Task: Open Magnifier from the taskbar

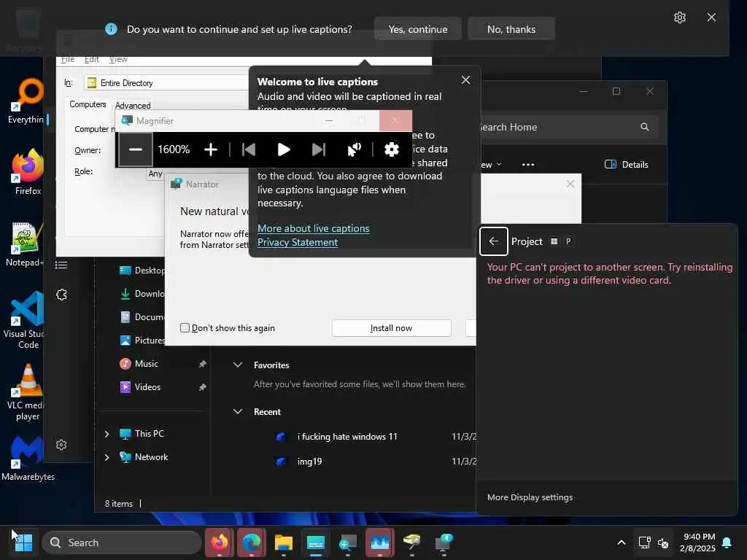Action: coord(348,542)
